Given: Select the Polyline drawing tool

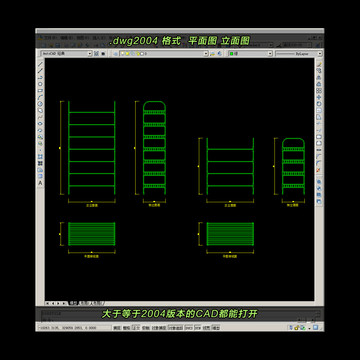Looking at the screenshot, I should point(41,77).
